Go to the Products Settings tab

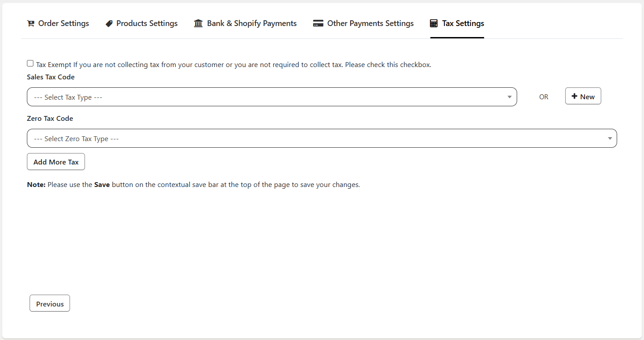147,24
